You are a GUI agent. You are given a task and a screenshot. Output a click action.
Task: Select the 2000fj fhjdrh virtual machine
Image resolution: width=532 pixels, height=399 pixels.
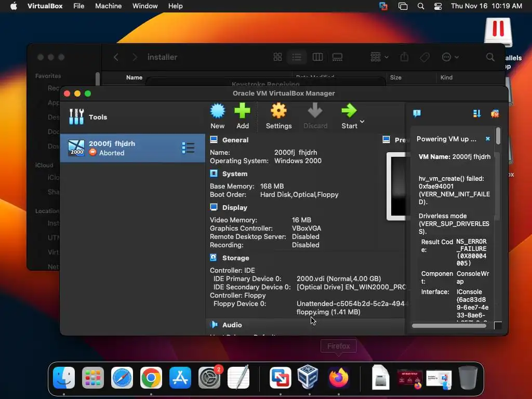(132, 148)
